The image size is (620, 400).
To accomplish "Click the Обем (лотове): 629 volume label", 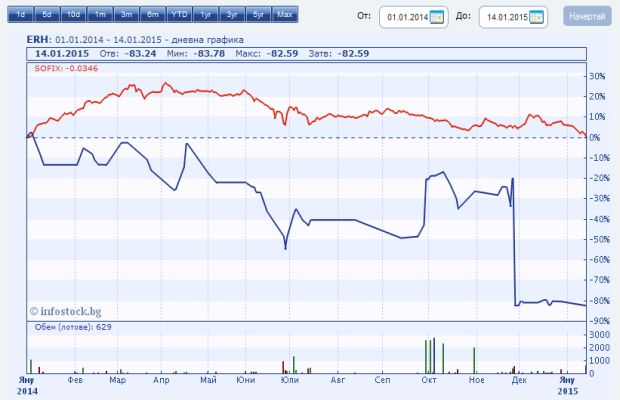I will click(x=73, y=327).
